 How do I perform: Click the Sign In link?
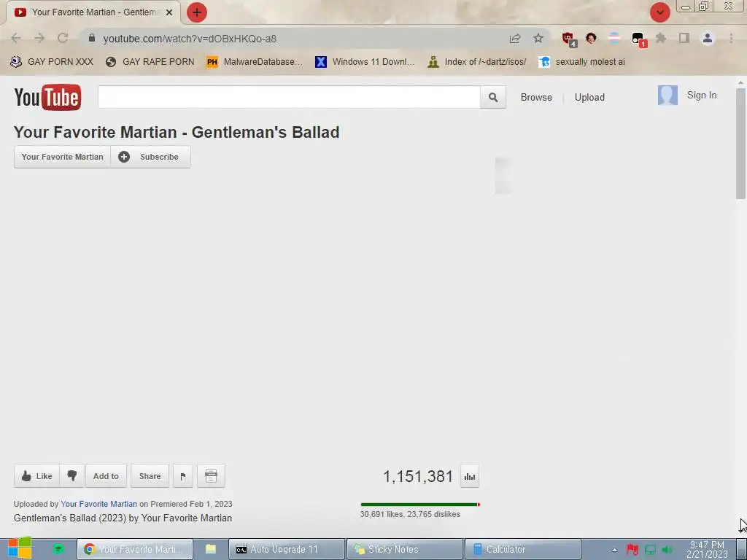click(x=701, y=96)
